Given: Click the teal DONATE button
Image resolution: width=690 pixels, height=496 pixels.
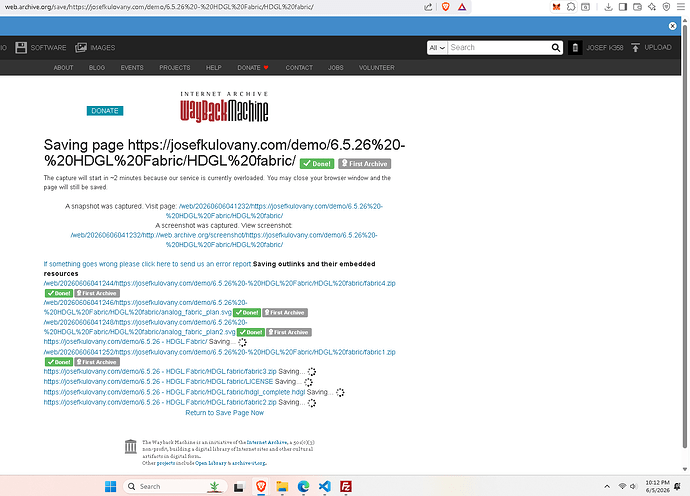Looking at the screenshot, I should coord(105,111).
